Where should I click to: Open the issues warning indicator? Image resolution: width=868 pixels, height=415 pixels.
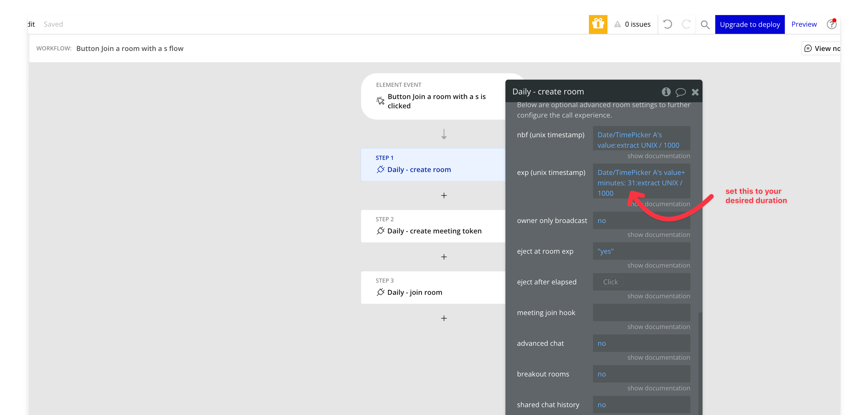coord(632,24)
